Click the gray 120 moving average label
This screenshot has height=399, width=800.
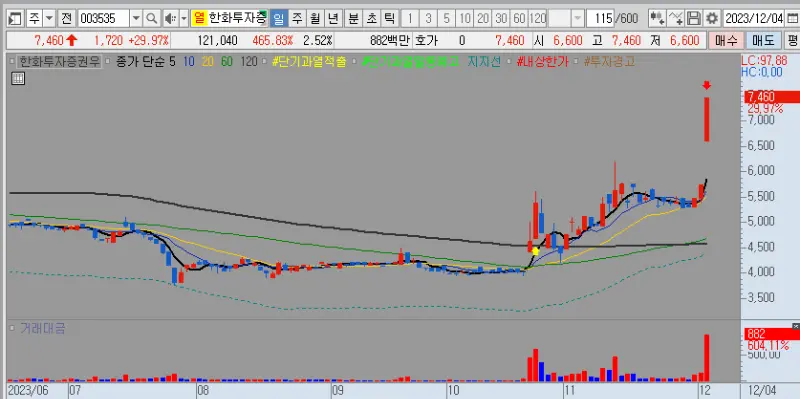(x=248, y=62)
